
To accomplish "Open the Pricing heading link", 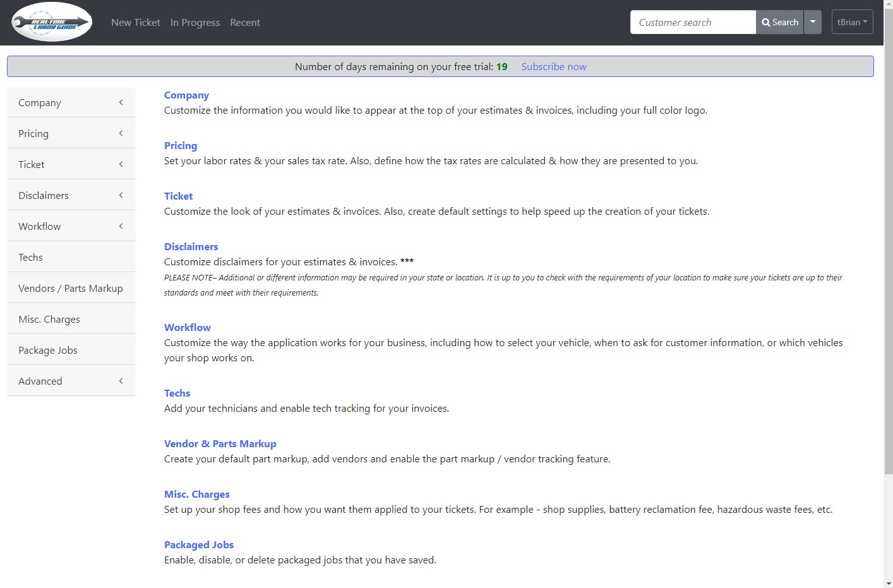I will tap(181, 145).
